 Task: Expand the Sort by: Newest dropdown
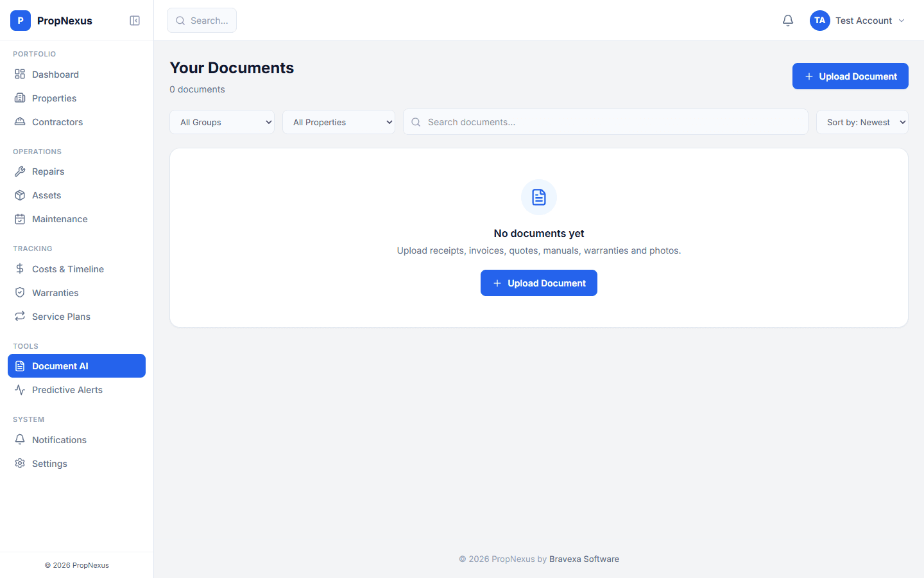coord(862,122)
